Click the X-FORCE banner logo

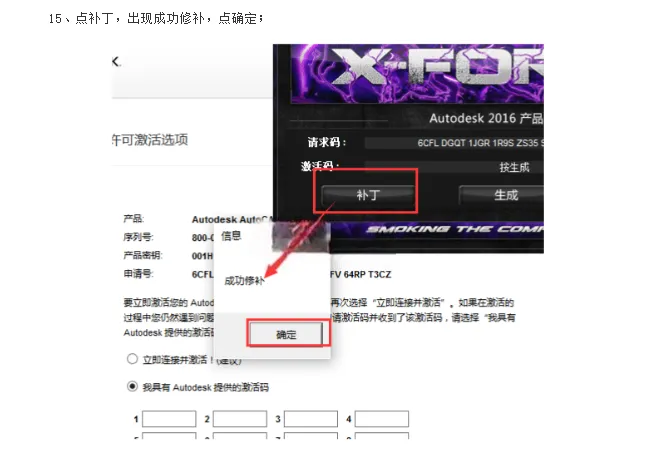[x=417, y=74]
